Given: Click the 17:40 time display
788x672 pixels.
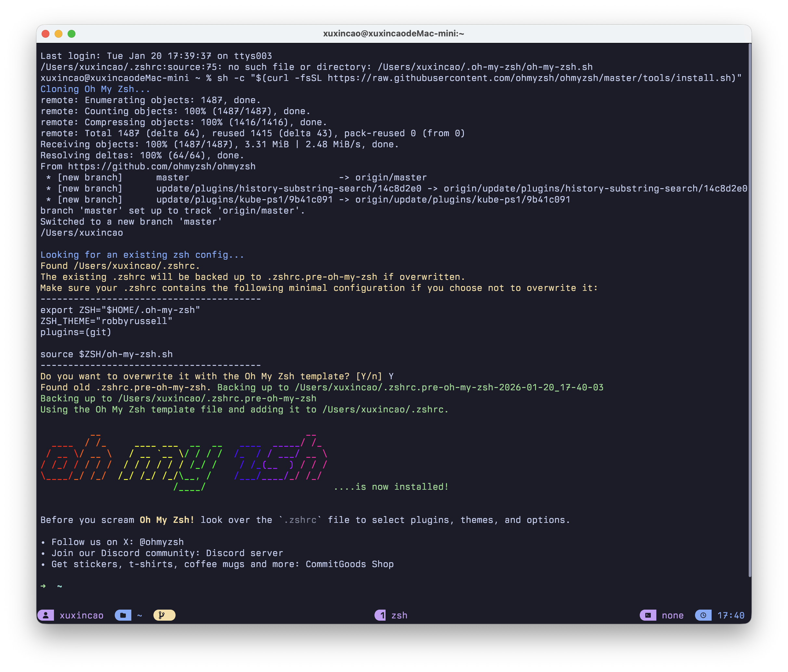Looking at the screenshot, I should (731, 615).
